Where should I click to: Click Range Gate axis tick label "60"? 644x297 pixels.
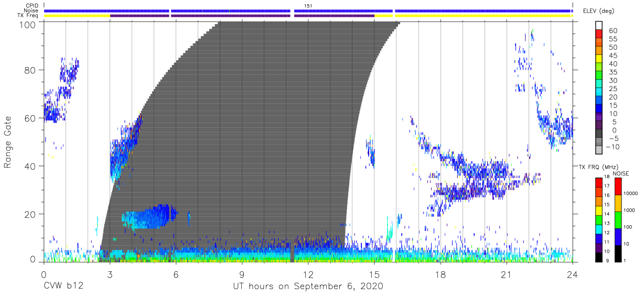[30, 118]
